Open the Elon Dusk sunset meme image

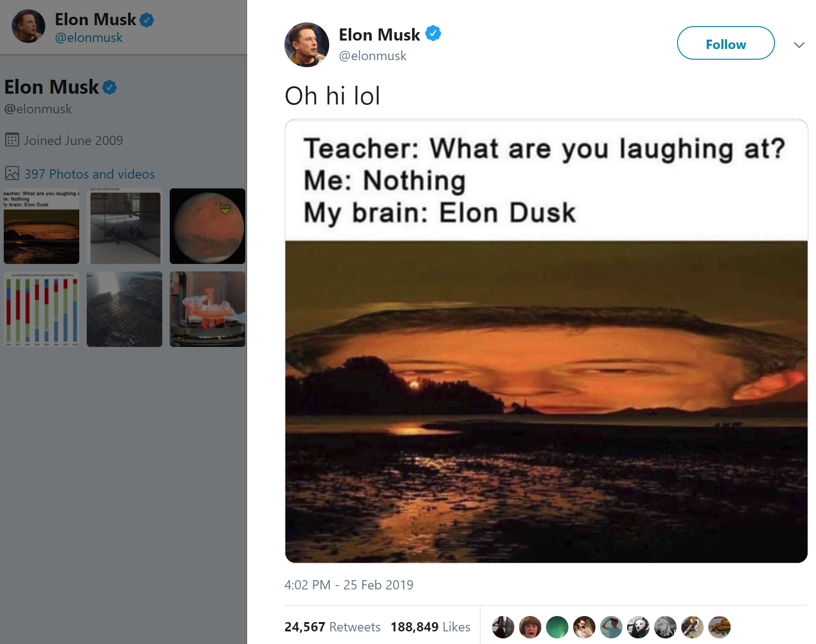pos(546,341)
